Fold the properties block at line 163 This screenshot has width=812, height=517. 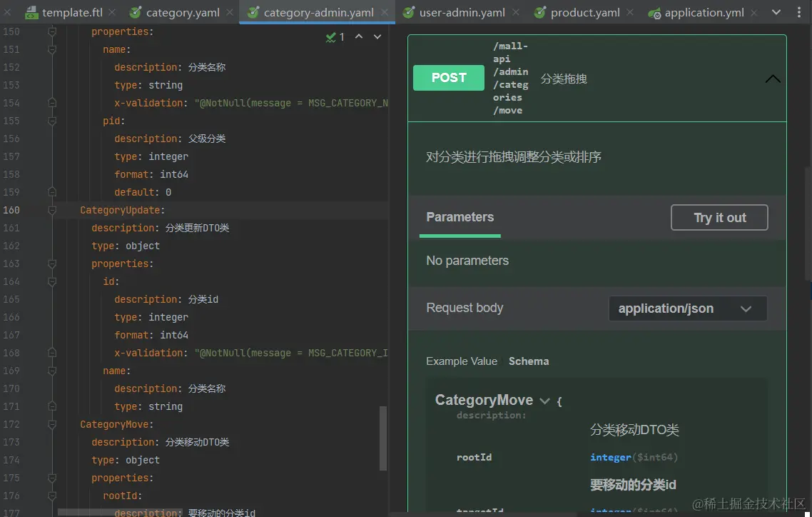pos(52,263)
